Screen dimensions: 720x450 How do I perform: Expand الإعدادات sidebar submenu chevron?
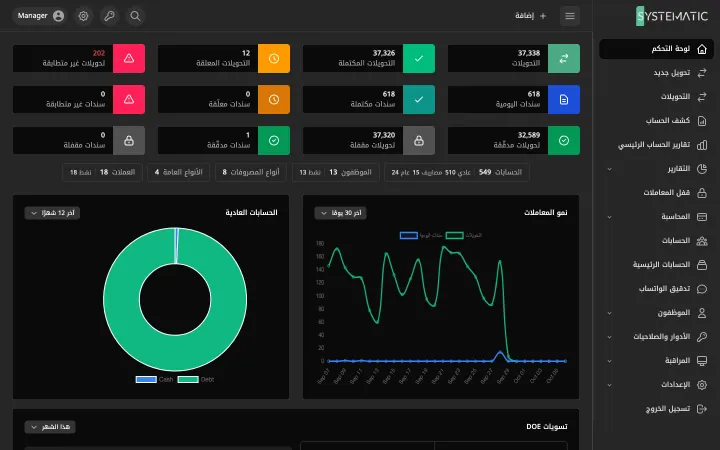(x=609, y=385)
